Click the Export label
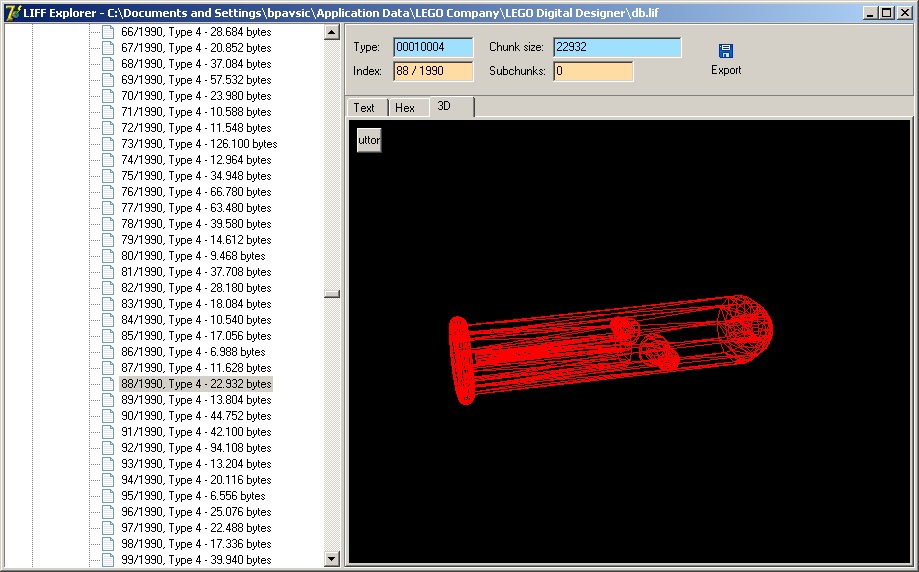Image resolution: width=919 pixels, height=572 pixels. coord(726,70)
